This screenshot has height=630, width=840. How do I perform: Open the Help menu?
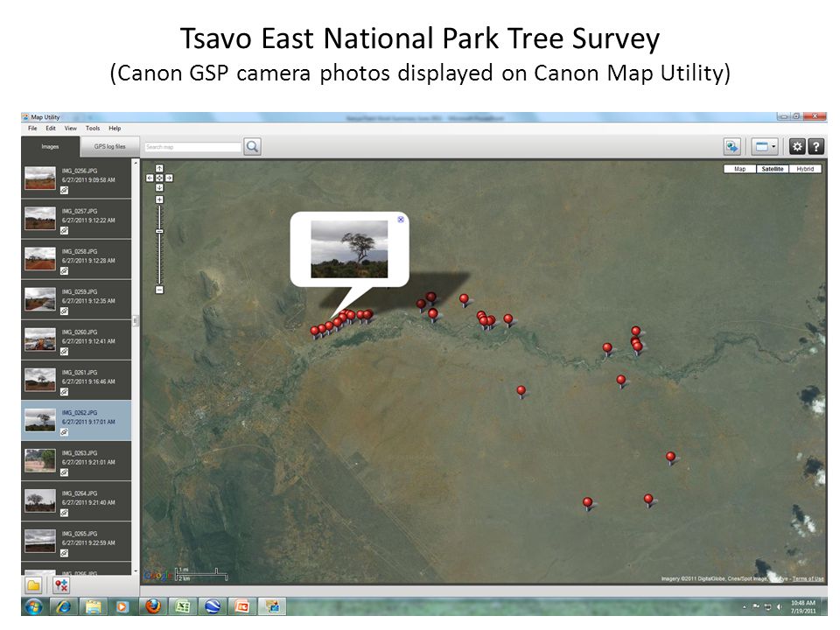[x=115, y=129]
